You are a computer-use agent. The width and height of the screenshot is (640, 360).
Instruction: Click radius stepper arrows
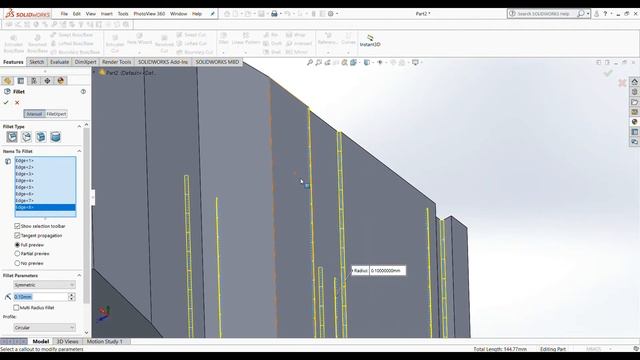pos(71,297)
